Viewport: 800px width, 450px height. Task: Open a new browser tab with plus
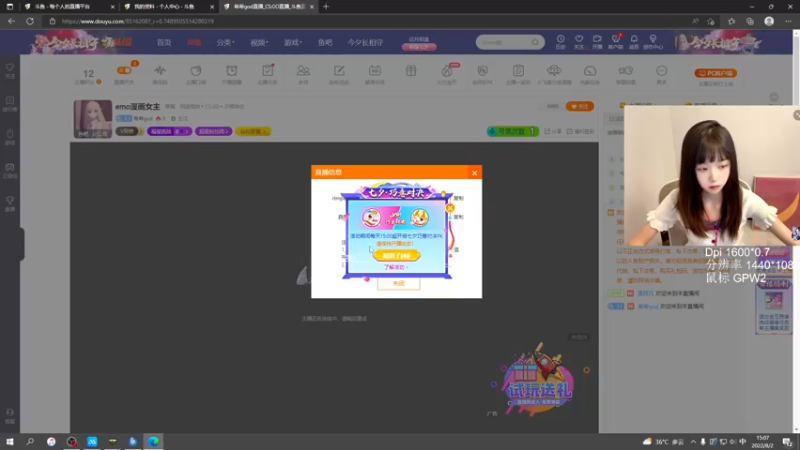pos(326,7)
